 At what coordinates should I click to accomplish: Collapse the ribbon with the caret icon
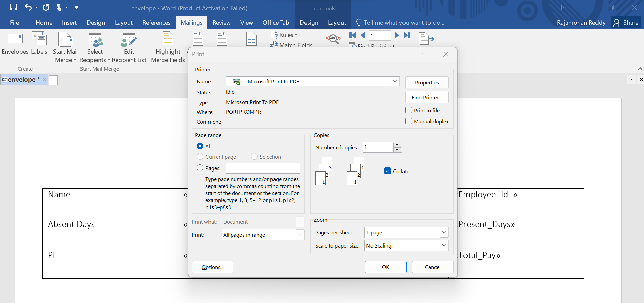pos(640,69)
